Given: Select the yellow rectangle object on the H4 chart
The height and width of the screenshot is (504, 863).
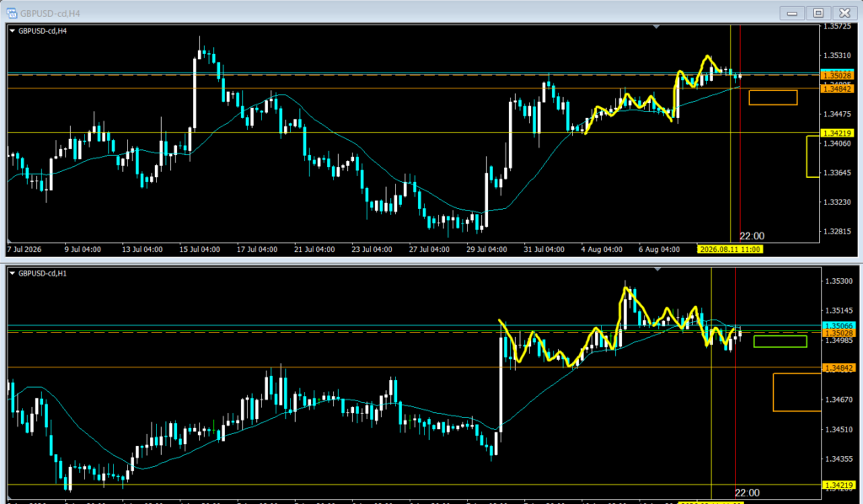Looking at the screenshot, I should [x=813, y=157].
